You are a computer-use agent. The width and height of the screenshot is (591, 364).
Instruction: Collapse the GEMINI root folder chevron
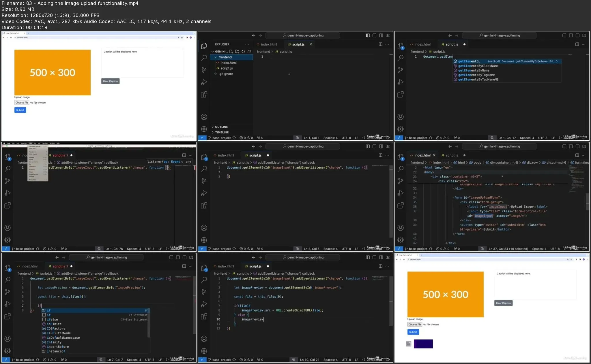click(213, 52)
